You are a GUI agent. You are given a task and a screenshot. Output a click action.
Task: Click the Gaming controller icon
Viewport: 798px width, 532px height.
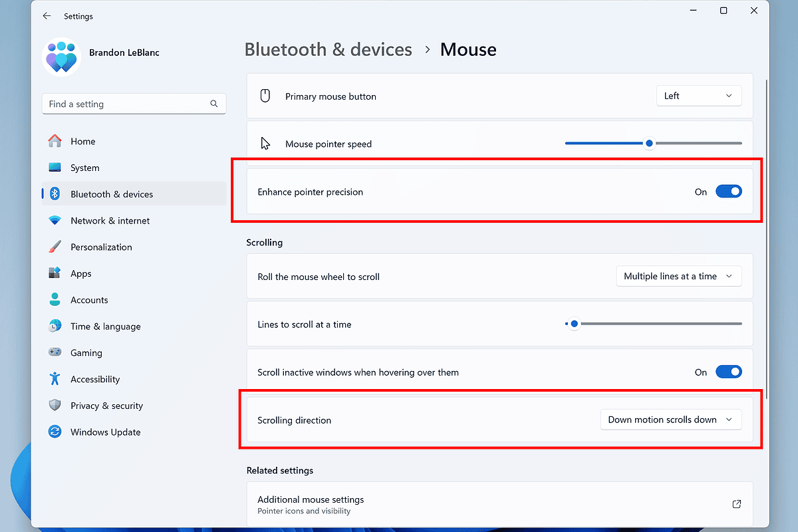tap(55, 352)
